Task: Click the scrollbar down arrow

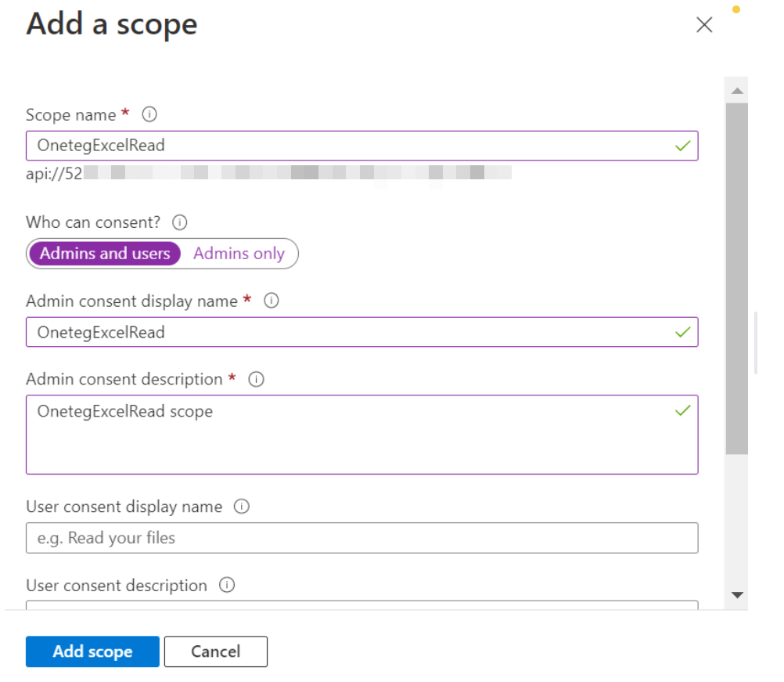Action: point(736,595)
